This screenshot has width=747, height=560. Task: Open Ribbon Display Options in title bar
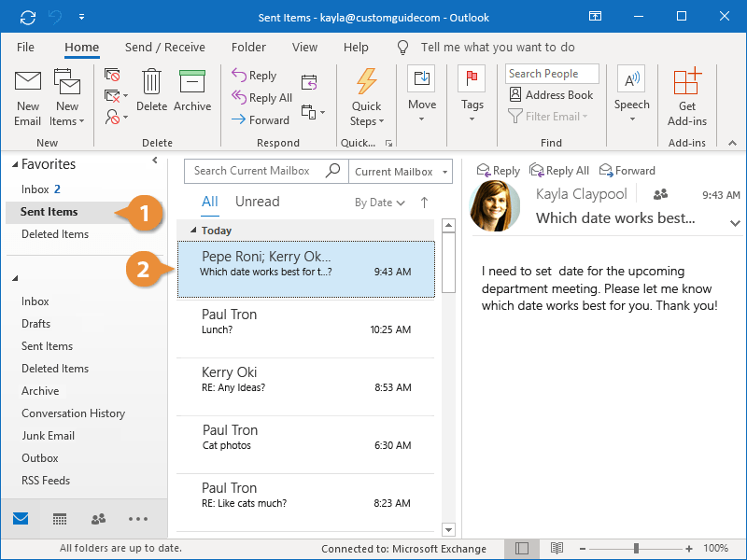pos(595,17)
